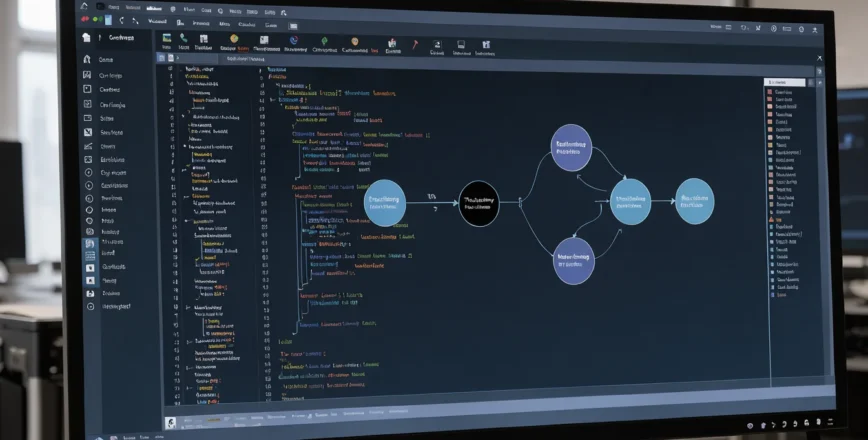Viewport: 868px width, 440px height.
Task: Click the red icon at the window's top-left
Action: click(x=85, y=18)
